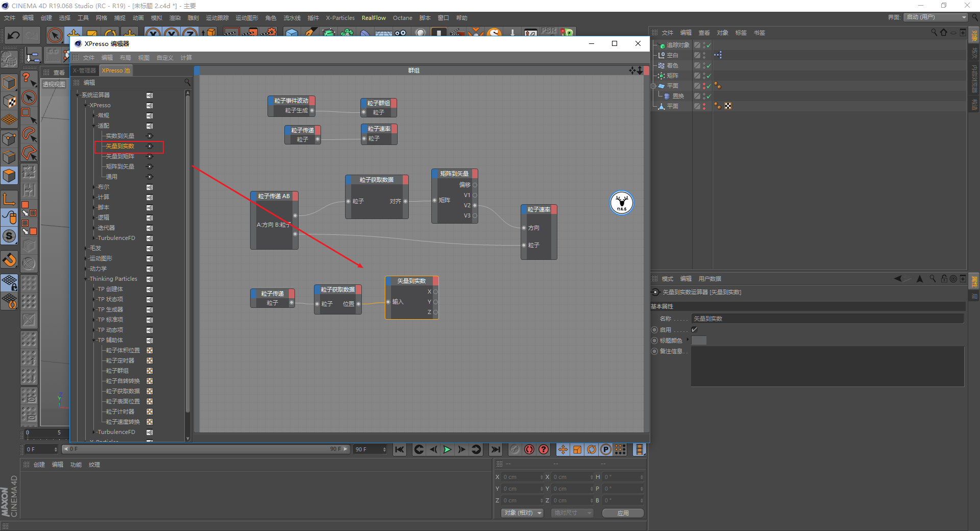Image resolution: width=980 pixels, height=531 pixels.
Task: Toggle the scale keyframe icon
Action: click(577, 449)
